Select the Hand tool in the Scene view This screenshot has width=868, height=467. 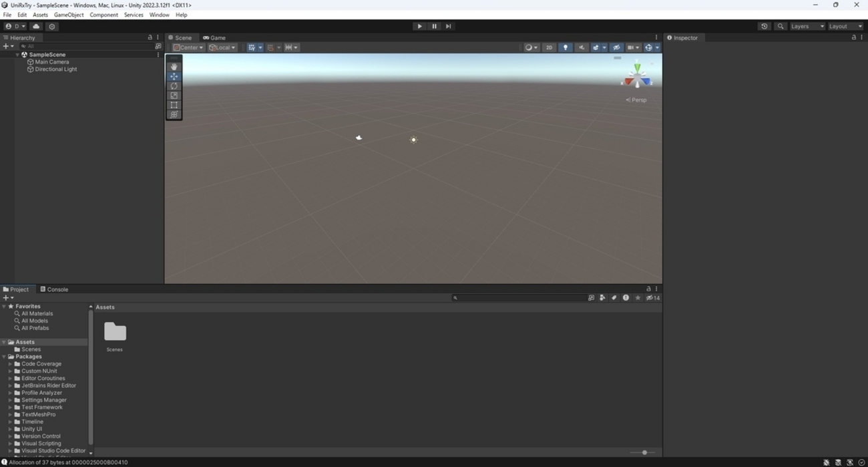[174, 66]
